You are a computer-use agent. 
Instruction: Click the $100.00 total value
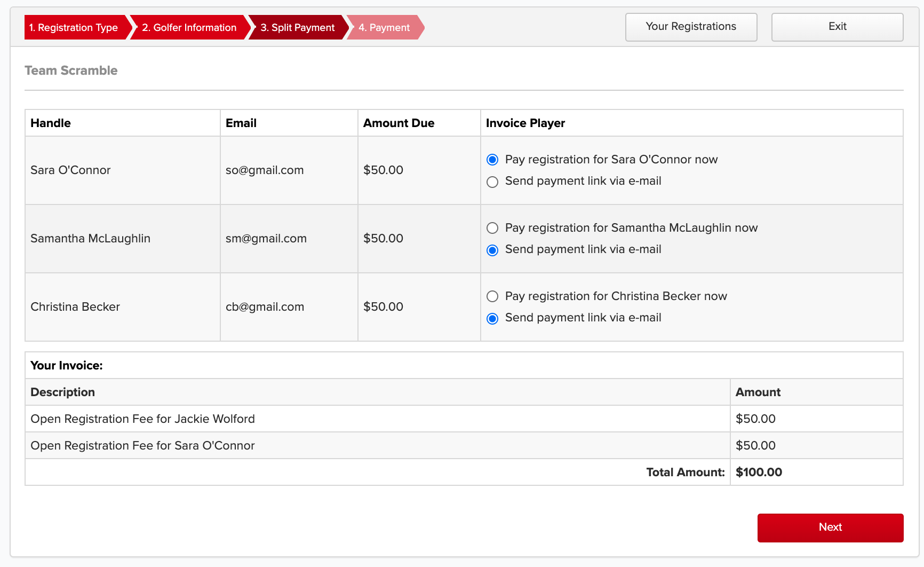coord(759,472)
